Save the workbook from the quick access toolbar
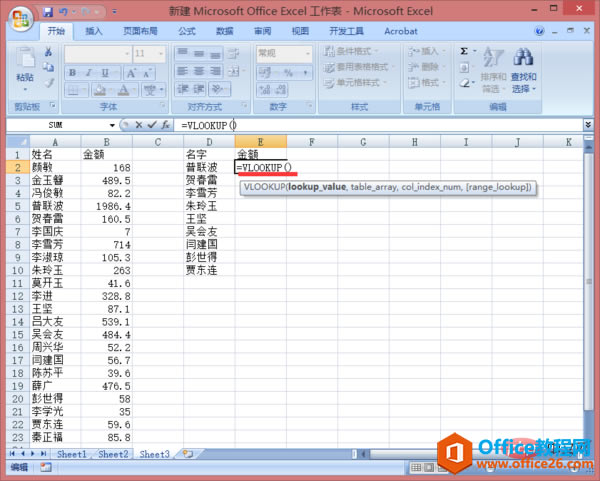 (x=47, y=12)
